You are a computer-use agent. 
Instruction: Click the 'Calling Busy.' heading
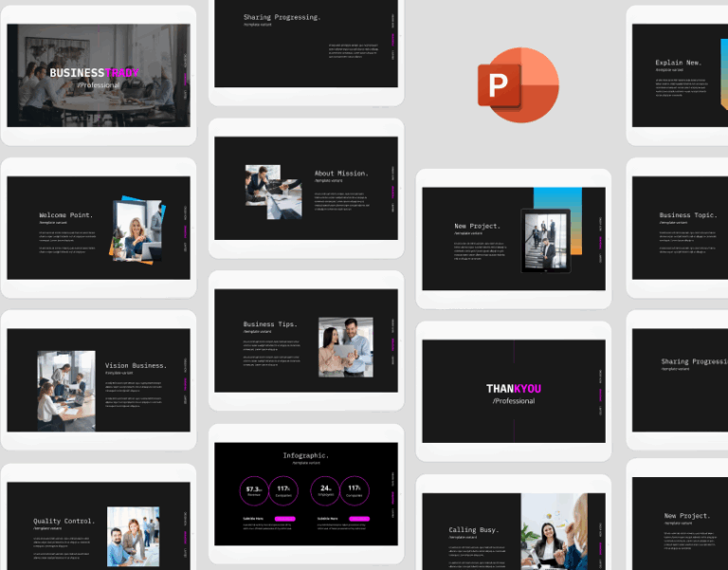click(x=474, y=530)
